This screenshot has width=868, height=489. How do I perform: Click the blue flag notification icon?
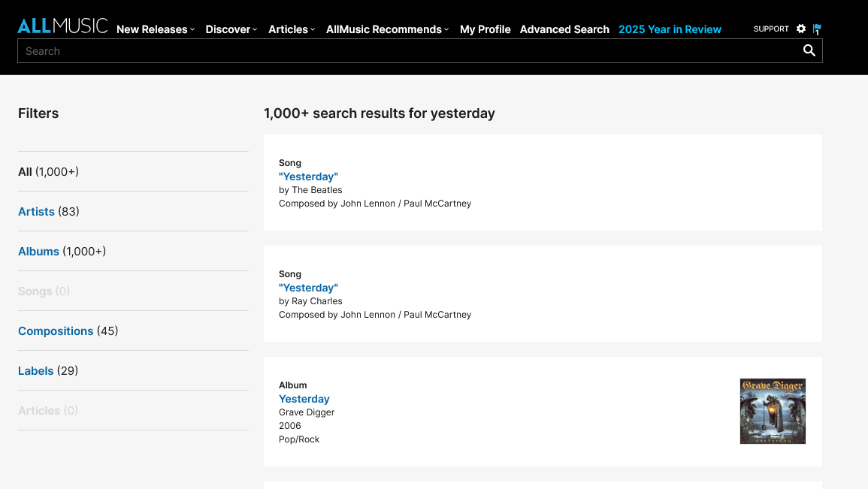(817, 29)
